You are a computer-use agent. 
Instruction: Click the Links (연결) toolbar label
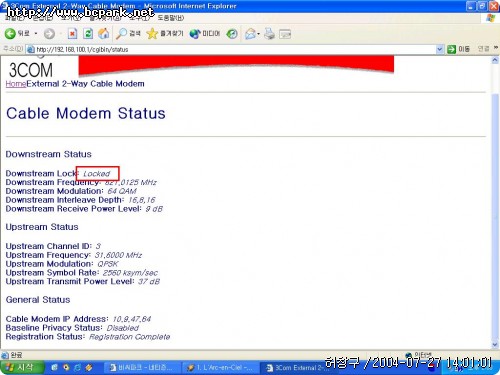(483, 49)
